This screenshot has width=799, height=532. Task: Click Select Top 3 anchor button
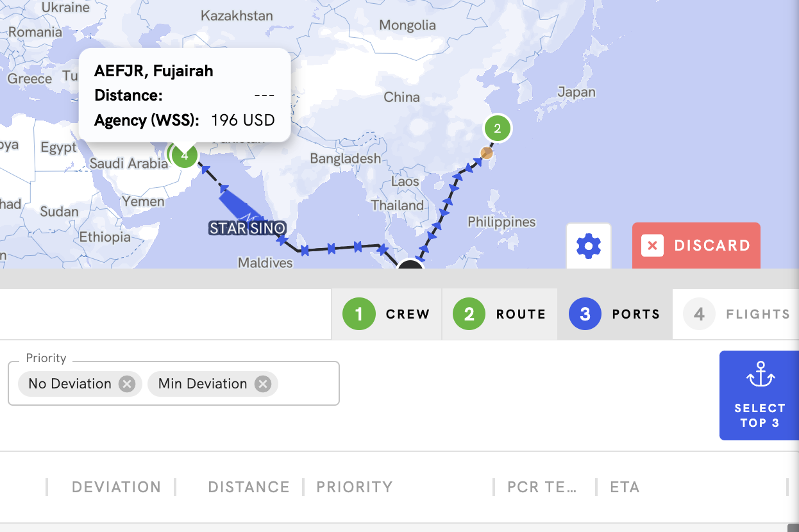[759, 395]
